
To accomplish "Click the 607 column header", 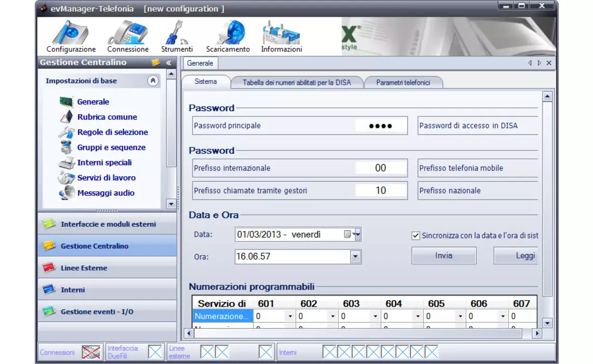I will click(x=522, y=304).
